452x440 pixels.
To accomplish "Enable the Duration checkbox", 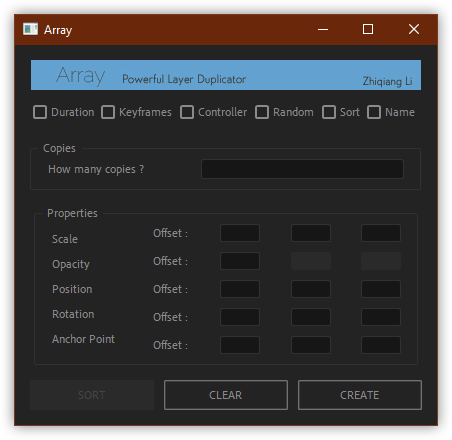I will pyautogui.click(x=40, y=112).
